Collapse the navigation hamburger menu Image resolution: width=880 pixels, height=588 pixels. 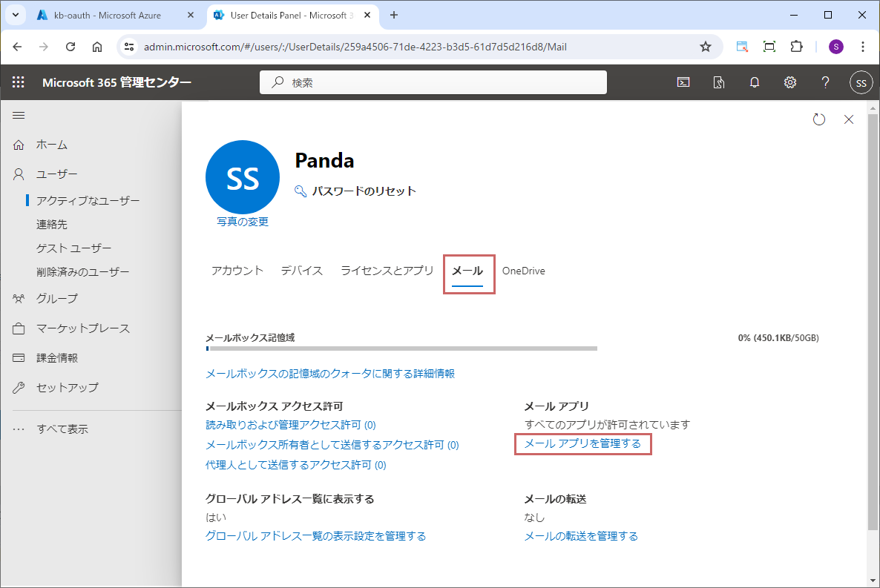coord(19,116)
